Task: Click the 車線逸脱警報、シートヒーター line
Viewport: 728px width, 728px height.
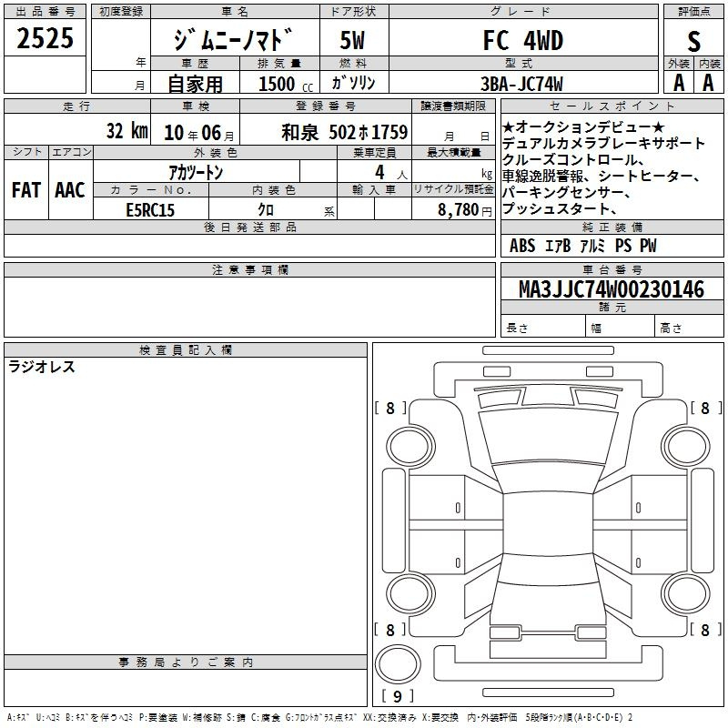Action: click(x=601, y=176)
